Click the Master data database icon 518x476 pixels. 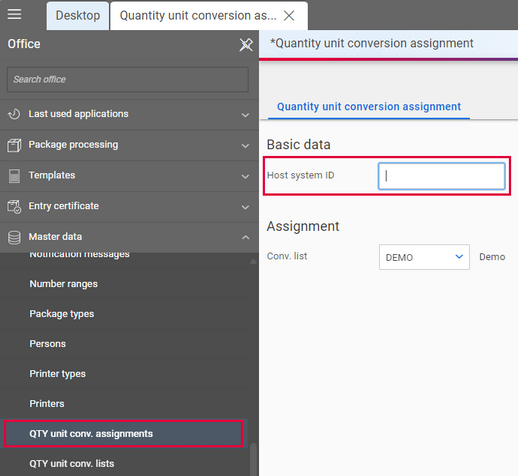[x=14, y=237]
